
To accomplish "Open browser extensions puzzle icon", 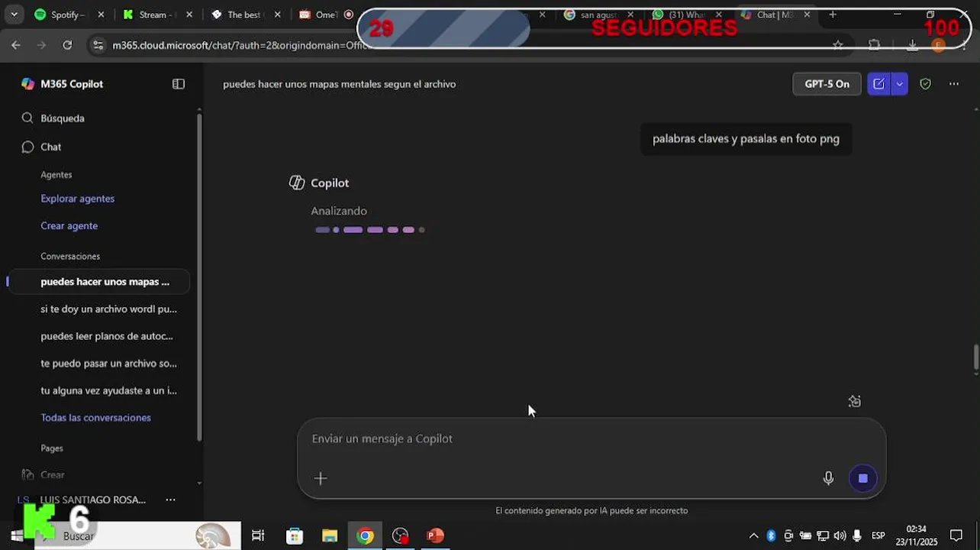I will pyautogui.click(x=874, y=45).
